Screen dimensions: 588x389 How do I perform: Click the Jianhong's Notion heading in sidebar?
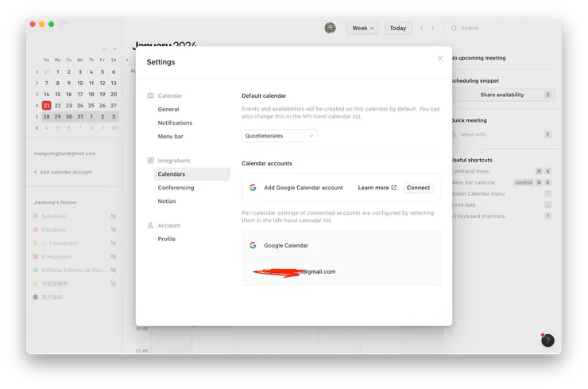coord(55,202)
